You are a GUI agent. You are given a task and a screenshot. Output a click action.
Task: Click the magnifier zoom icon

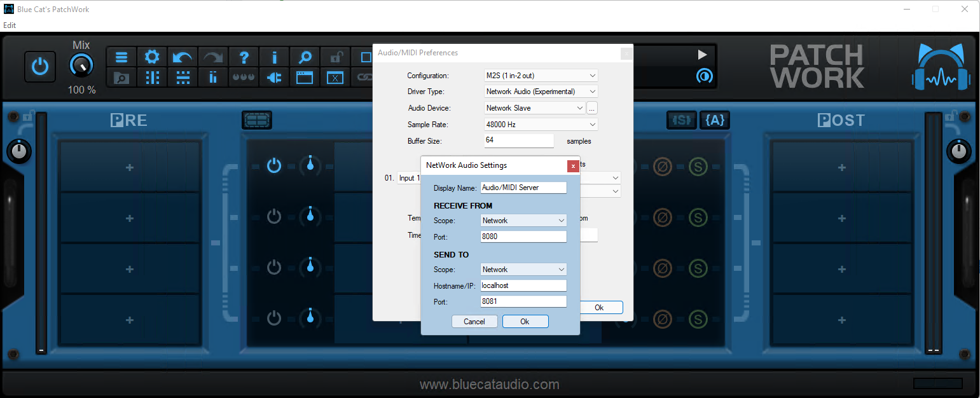pos(305,57)
